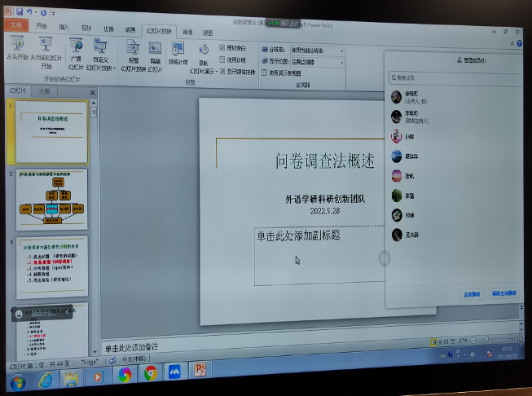The image size is (532, 396).
Task: Collapse the ribbon with the caret icon
Action: point(512,43)
